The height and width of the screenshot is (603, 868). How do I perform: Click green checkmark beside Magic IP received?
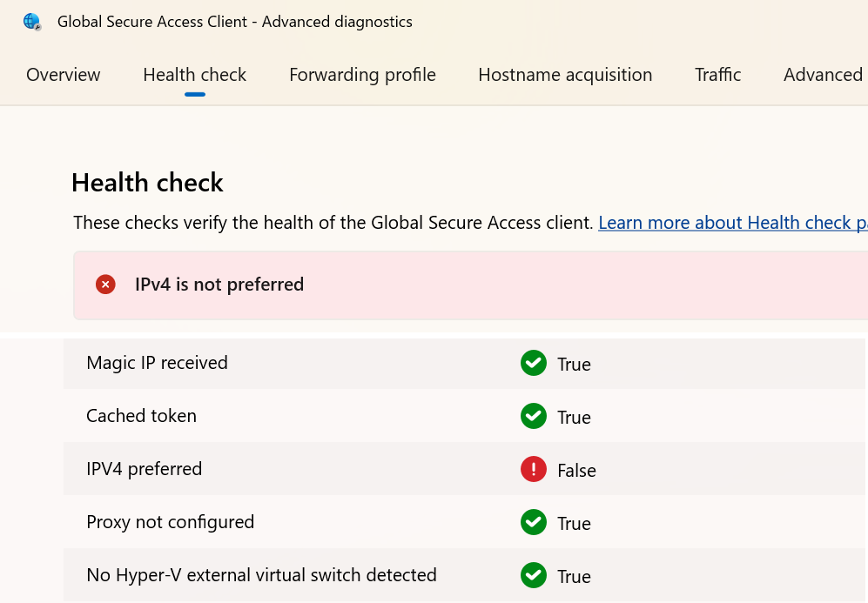click(x=533, y=364)
